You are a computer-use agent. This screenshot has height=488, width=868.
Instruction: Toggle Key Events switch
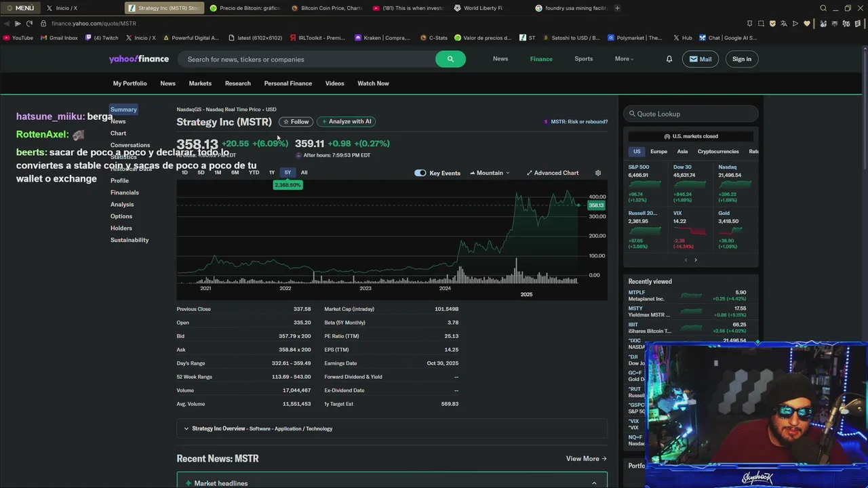coord(420,173)
